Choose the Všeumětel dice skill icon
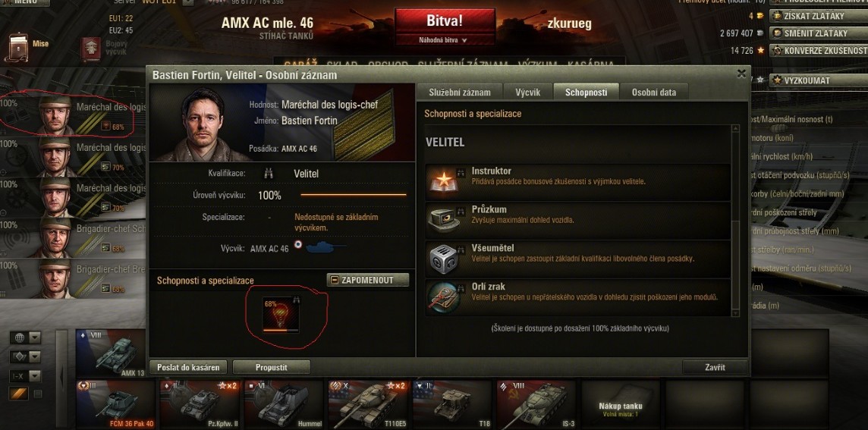 [x=444, y=259]
